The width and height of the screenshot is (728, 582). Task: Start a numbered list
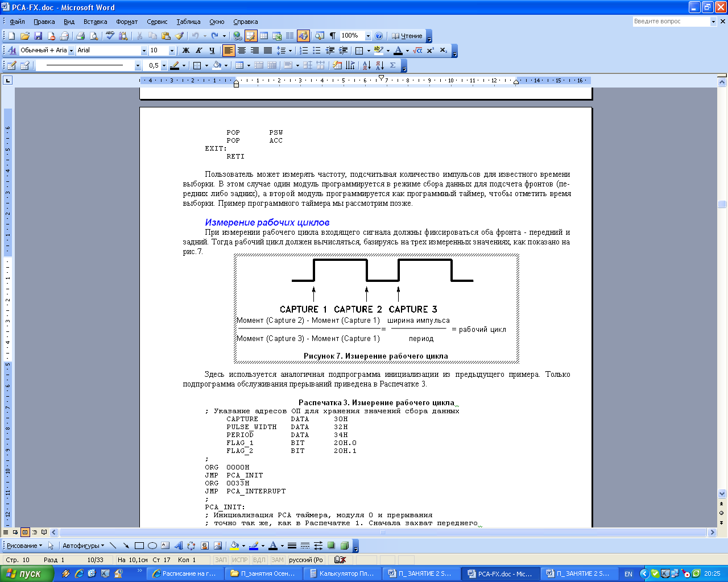click(x=304, y=51)
